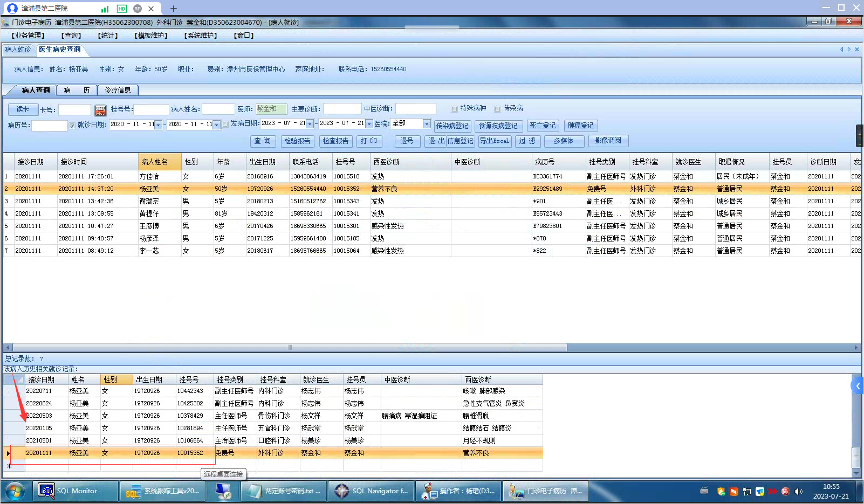Image resolution: width=864 pixels, height=504 pixels.
Task: Close the 医生病史查询 tab with the X icon
Action: [857, 50]
